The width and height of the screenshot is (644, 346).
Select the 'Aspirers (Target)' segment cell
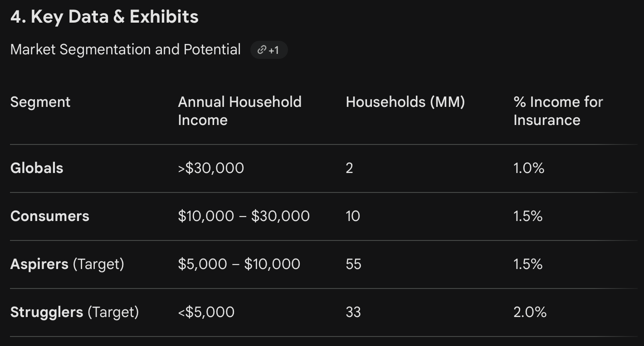click(67, 264)
